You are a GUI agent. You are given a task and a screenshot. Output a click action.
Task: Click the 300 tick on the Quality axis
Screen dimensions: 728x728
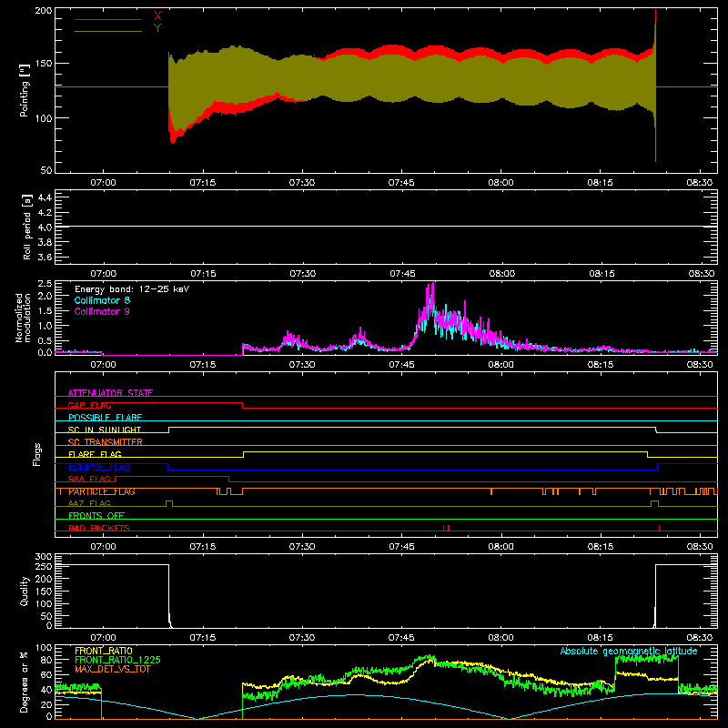click(x=44, y=557)
